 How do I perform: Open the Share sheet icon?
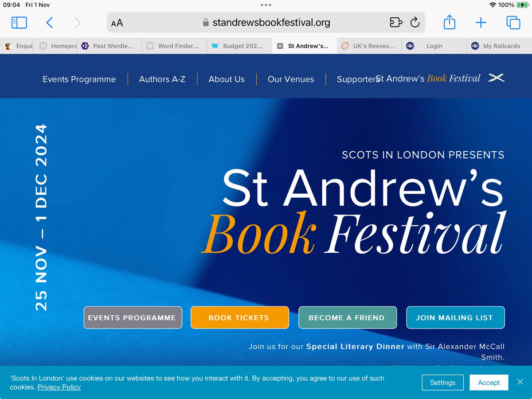pyautogui.click(x=450, y=22)
